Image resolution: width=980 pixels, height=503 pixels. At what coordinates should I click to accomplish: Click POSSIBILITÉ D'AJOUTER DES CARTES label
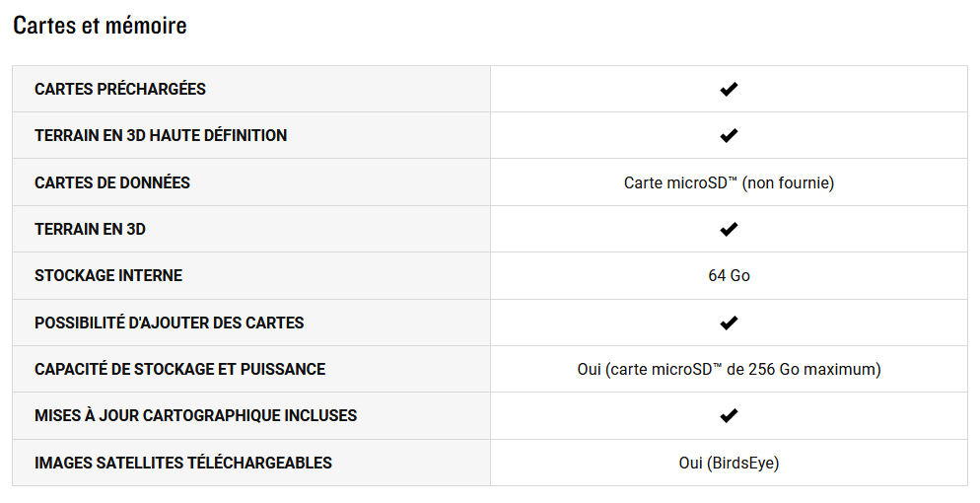point(169,323)
